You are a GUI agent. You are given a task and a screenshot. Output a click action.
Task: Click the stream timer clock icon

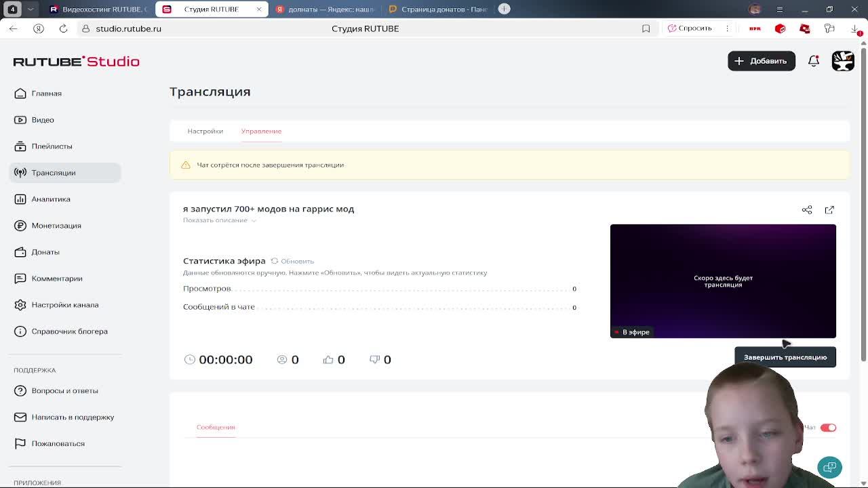coord(190,359)
